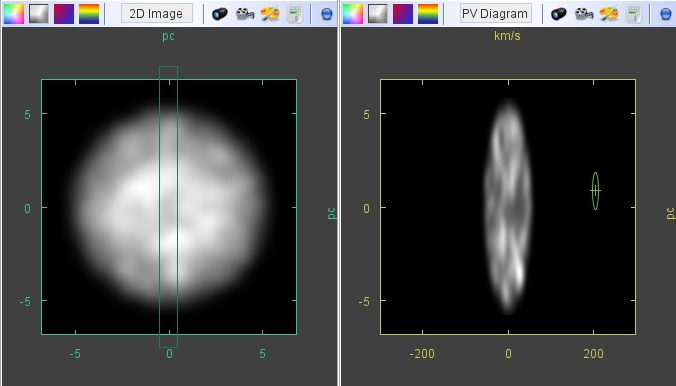This screenshot has width=676, height=386.
Task: Open the PV Diagram mode selector
Action: click(x=495, y=14)
